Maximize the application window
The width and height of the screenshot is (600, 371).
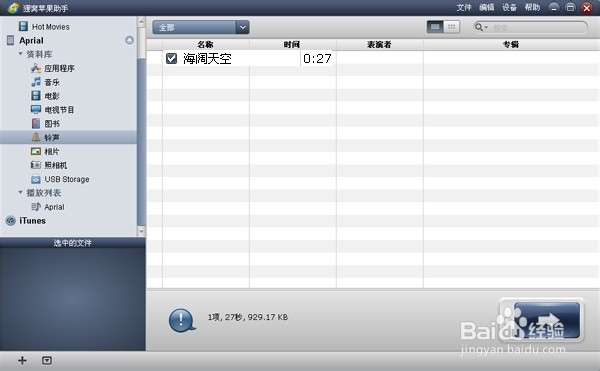570,8
